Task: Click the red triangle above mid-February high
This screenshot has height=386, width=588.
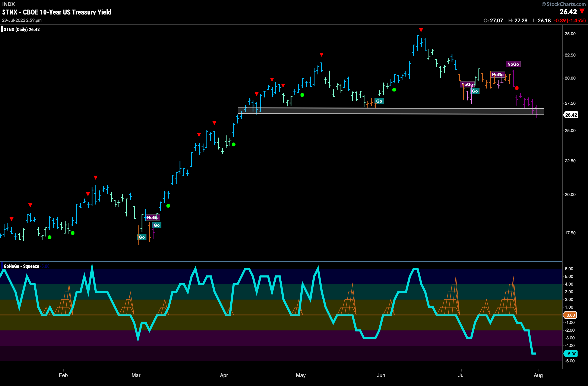Action: 96,177
